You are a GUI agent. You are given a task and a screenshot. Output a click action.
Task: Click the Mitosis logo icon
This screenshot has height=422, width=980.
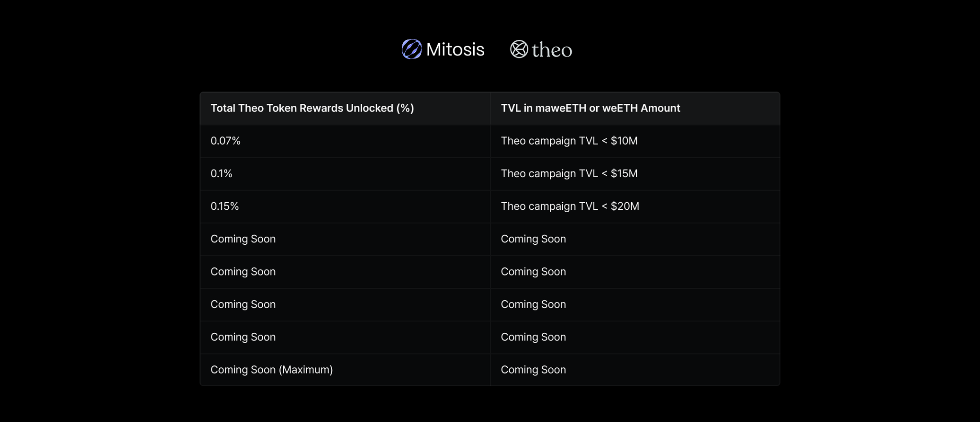[x=412, y=49]
